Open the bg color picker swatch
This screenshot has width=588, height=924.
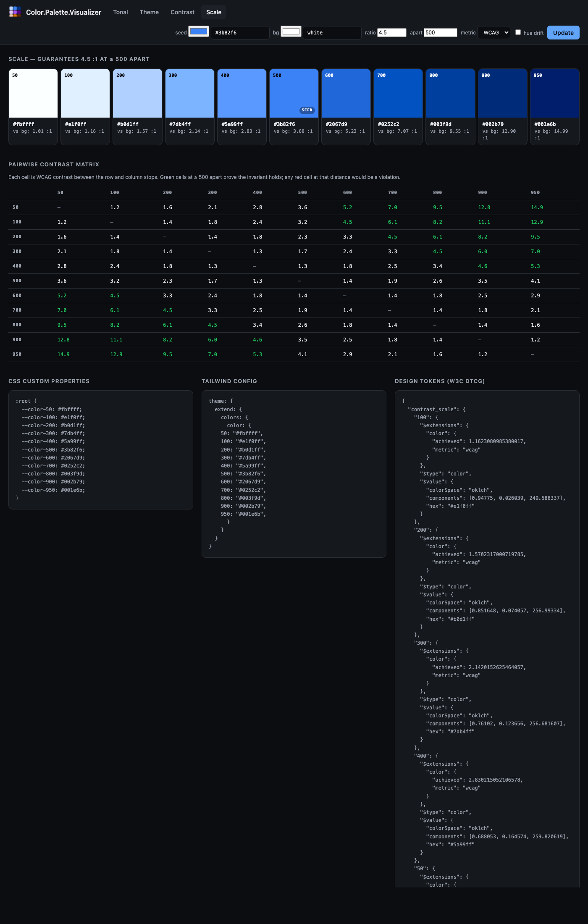point(291,32)
